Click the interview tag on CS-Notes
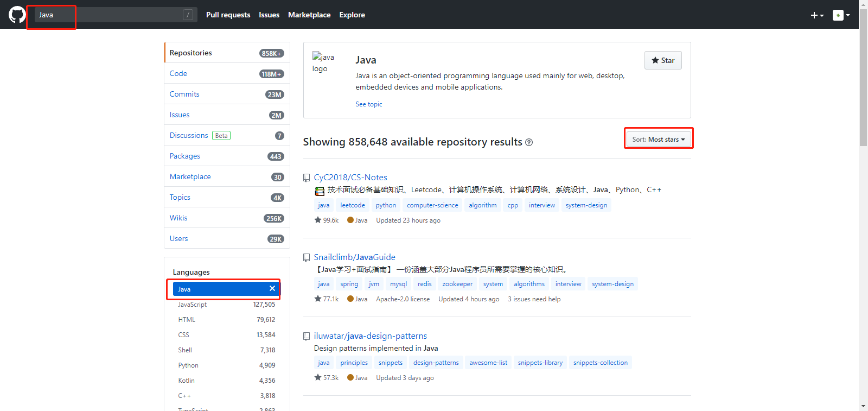Viewport: 868px width, 411px height. click(x=542, y=205)
